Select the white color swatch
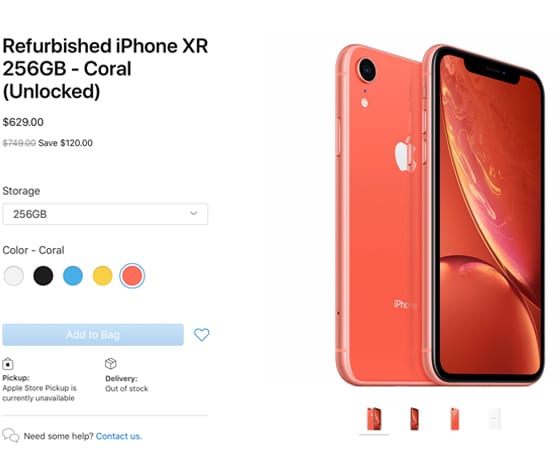The height and width of the screenshot is (470, 560). pos(14,276)
